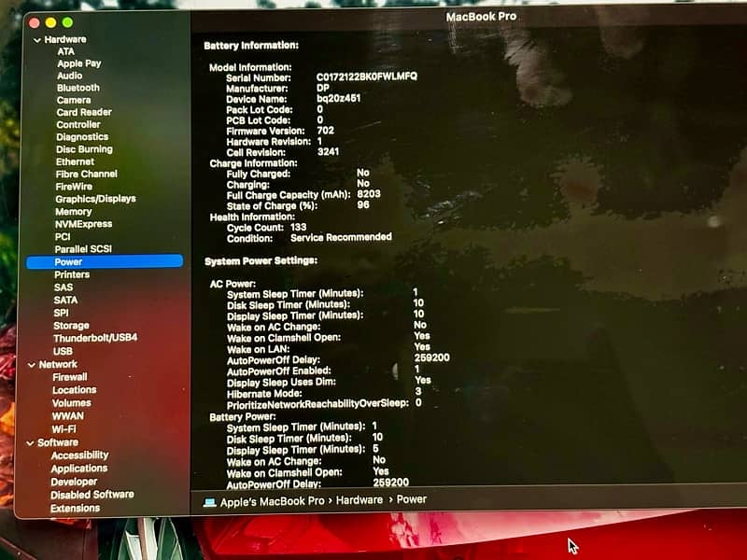Click the Service Recommended condition text
747x560 pixels.
[341, 237]
